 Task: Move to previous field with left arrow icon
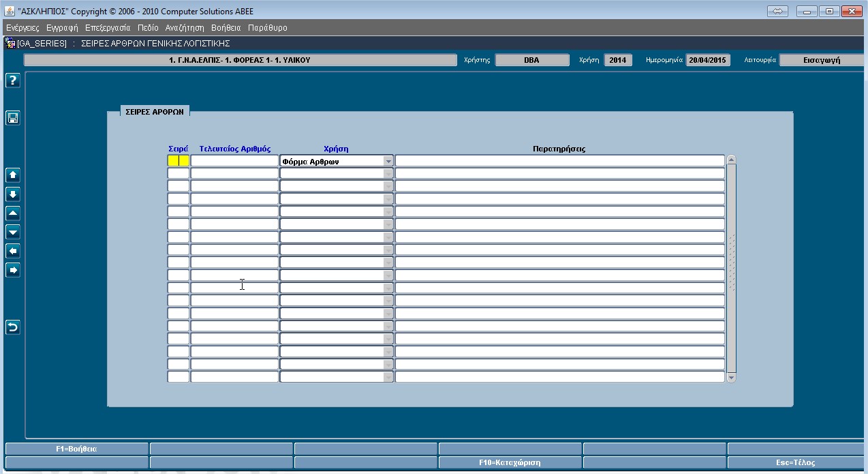coord(12,251)
